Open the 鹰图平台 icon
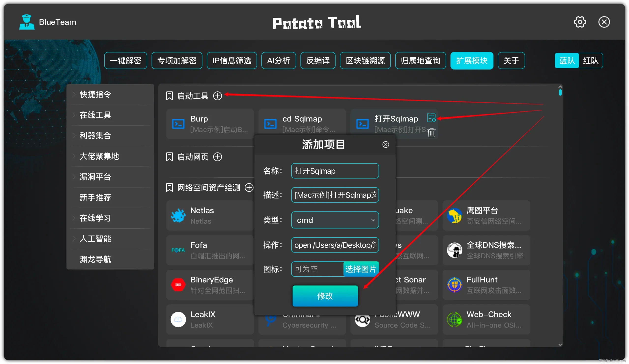629x364 pixels. coord(455,216)
